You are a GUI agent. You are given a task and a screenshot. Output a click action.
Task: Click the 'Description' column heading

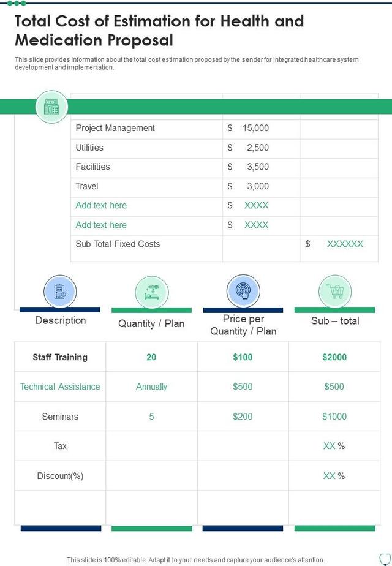pos(60,320)
